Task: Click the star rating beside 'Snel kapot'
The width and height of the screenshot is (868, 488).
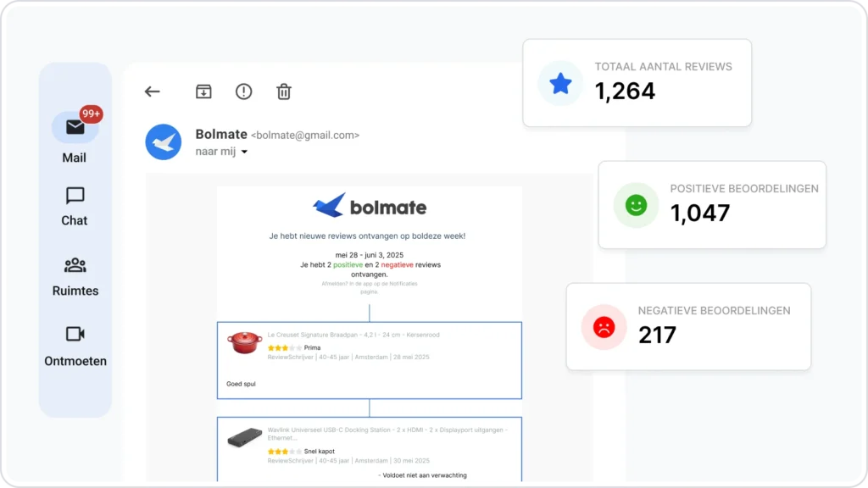Action: tap(285, 452)
